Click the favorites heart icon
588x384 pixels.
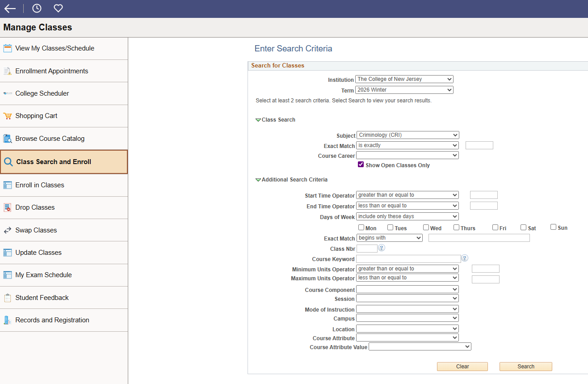click(x=58, y=8)
